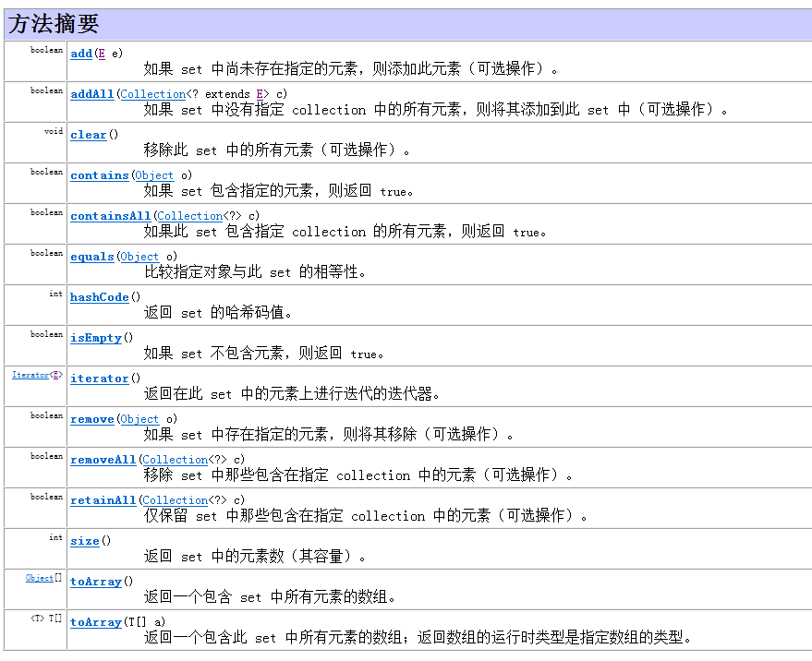
Task: Click the <T> T[] return type text
Action: click(x=46, y=619)
